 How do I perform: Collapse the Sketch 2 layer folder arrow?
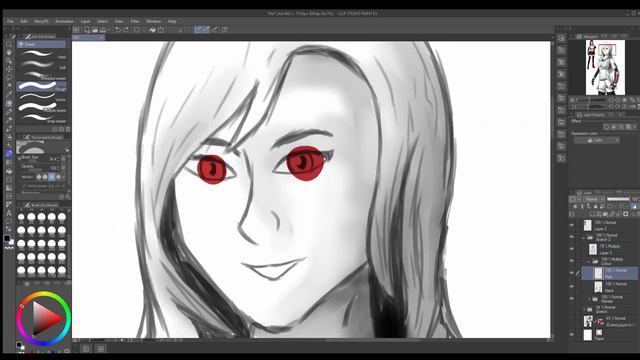(584, 237)
